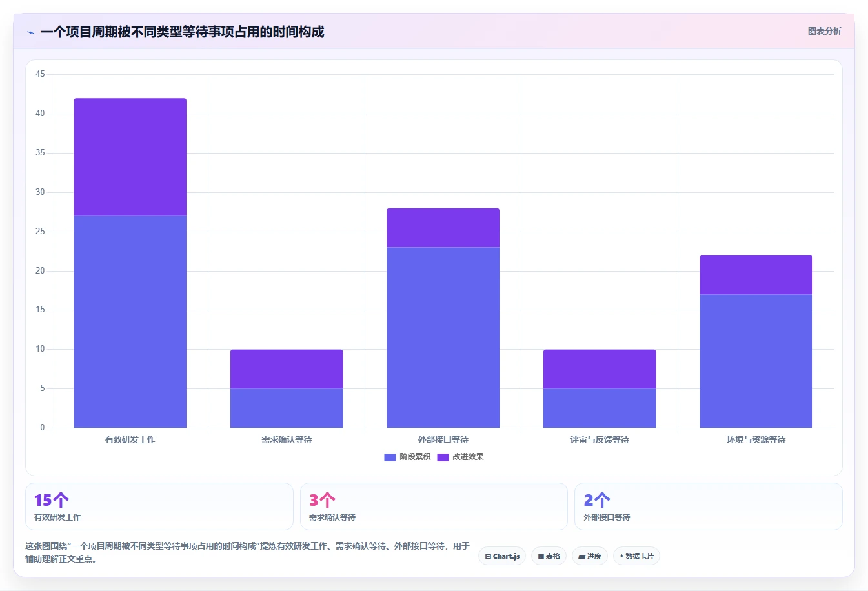The height and width of the screenshot is (591, 868).
Task: Click the x-axis label 外部接口等待
Action: tap(443, 439)
